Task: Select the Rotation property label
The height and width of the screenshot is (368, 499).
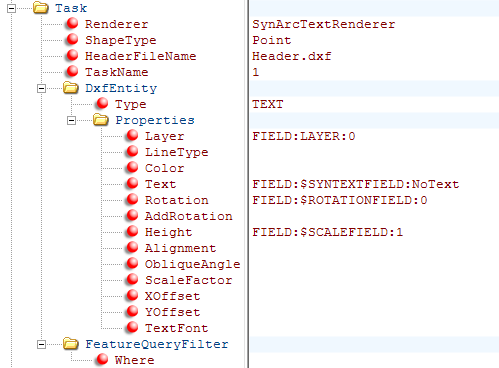Action: pyautogui.click(x=177, y=200)
